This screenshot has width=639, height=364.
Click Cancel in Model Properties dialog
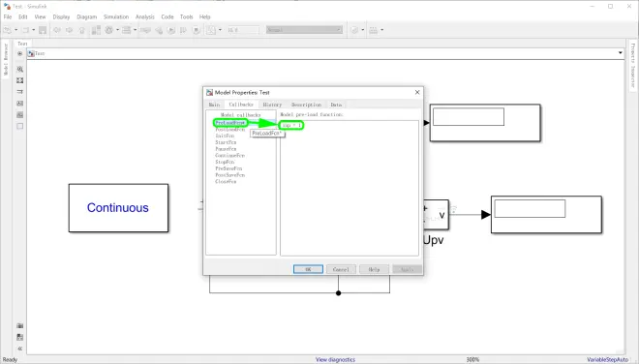(341, 269)
